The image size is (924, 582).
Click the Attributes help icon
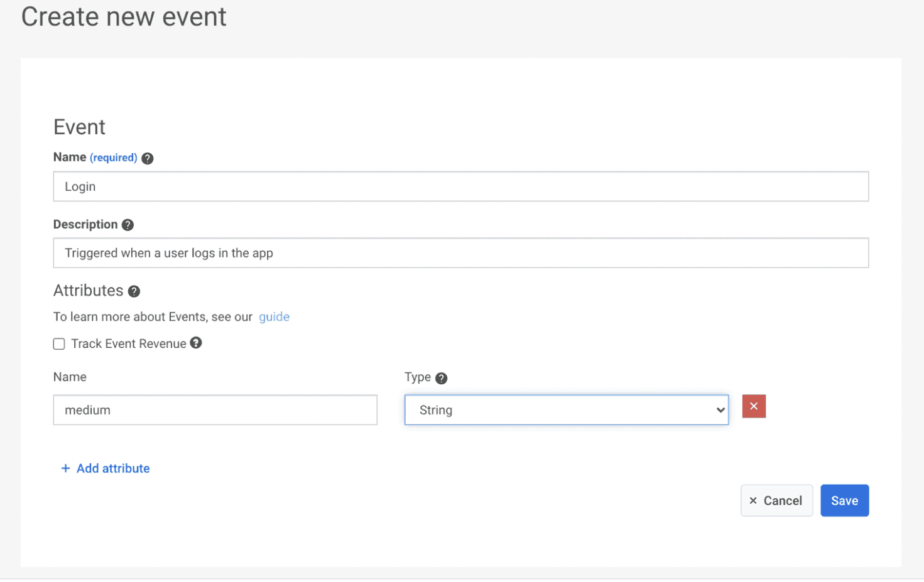[134, 291]
